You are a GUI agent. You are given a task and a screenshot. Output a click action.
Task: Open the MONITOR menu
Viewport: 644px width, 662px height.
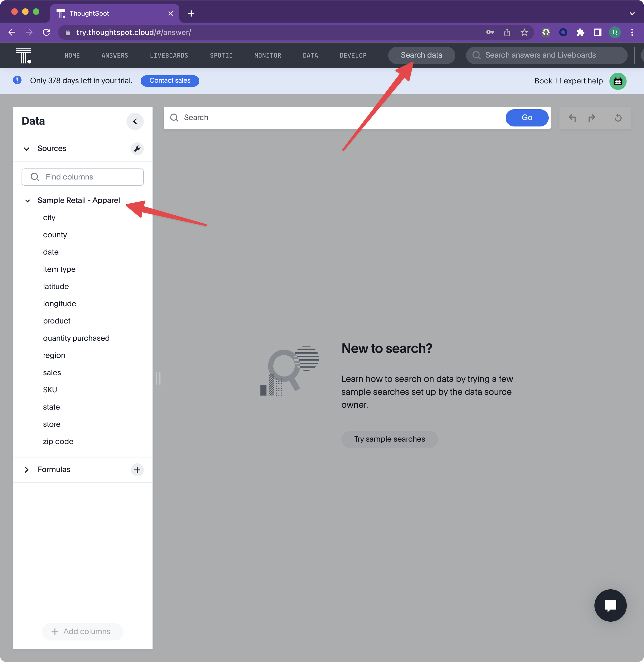268,55
